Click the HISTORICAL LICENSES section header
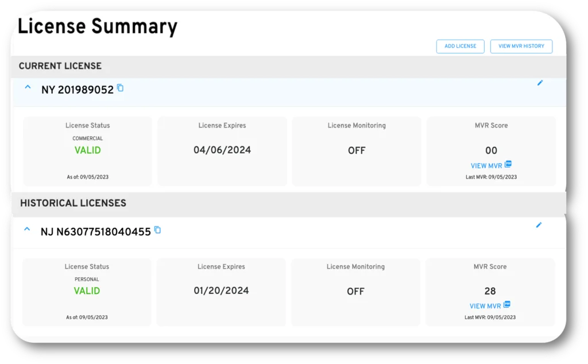This screenshot has height=364, width=588. click(73, 204)
